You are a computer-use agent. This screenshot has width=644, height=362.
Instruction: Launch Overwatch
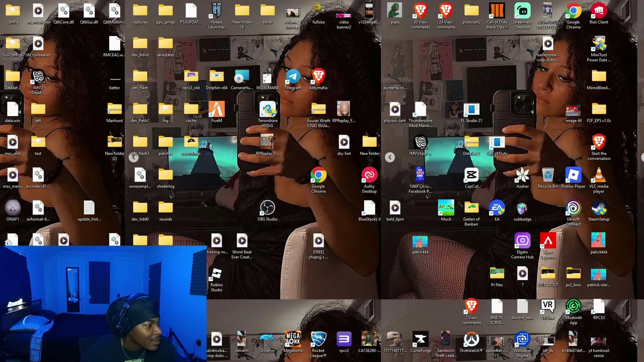pyautogui.click(x=471, y=342)
